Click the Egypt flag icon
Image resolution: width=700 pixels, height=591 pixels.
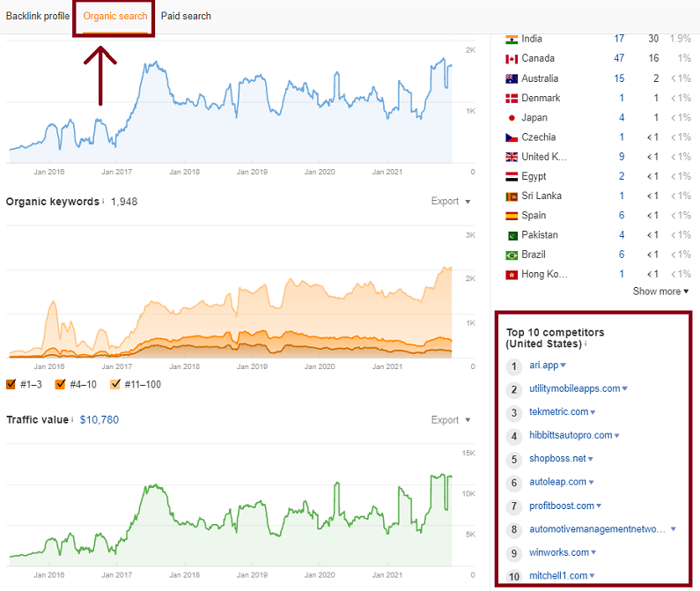[x=512, y=177]
